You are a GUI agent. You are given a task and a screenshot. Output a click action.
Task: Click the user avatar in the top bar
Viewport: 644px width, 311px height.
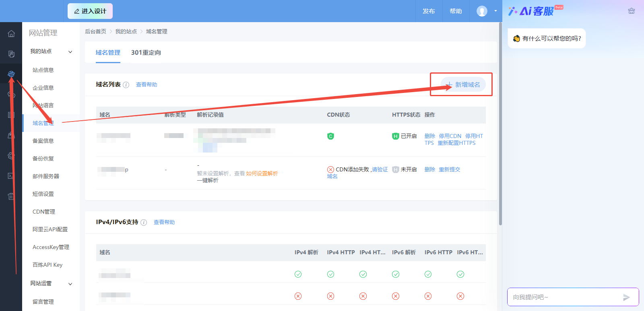(482, 11)
